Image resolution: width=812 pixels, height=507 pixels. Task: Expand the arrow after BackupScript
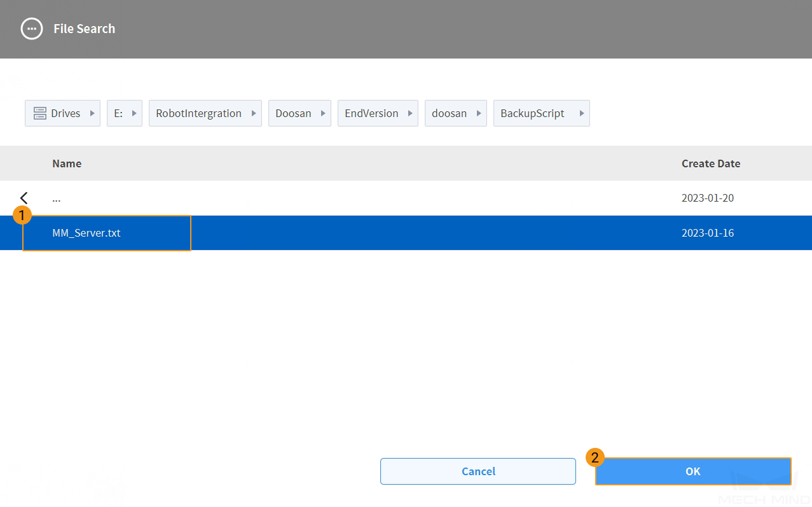coord(582,113)
